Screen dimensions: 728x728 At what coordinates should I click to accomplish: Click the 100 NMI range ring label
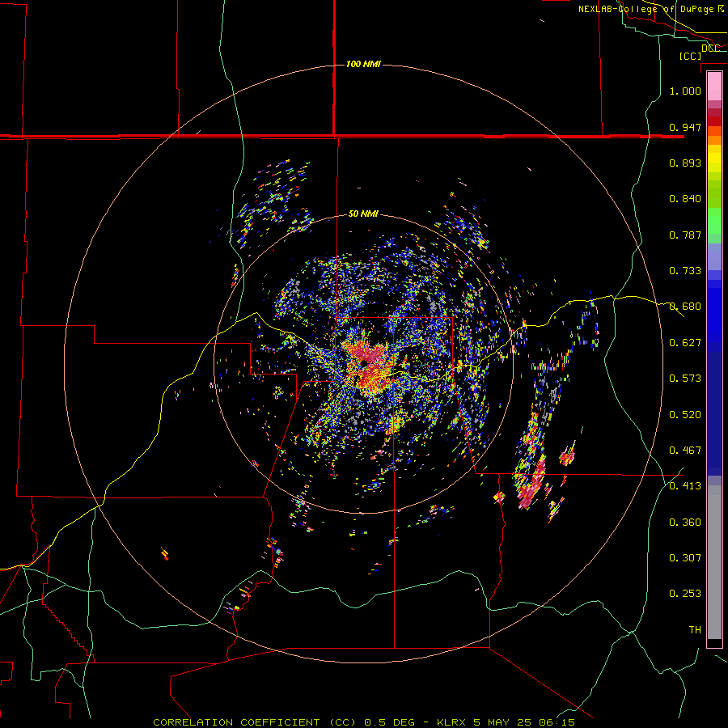(x=363, y=64)
